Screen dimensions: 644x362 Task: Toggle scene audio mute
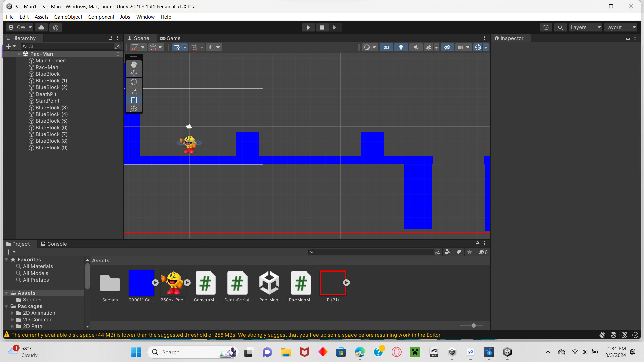[x=416, y=47]
